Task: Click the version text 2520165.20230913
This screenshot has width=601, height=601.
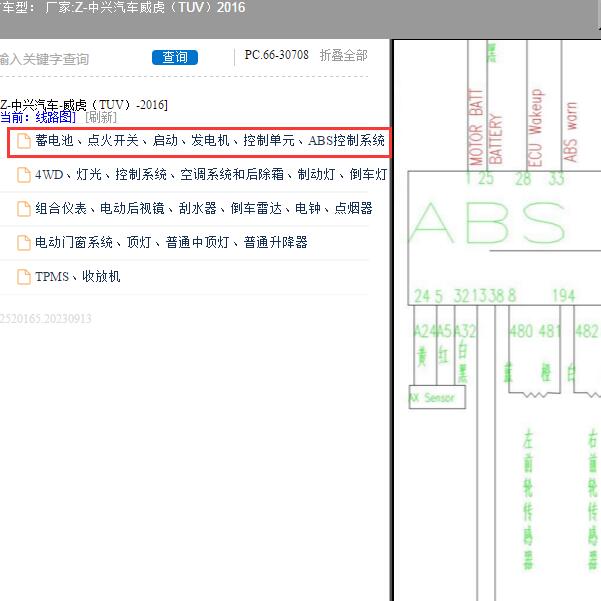Action: [46, 319]
